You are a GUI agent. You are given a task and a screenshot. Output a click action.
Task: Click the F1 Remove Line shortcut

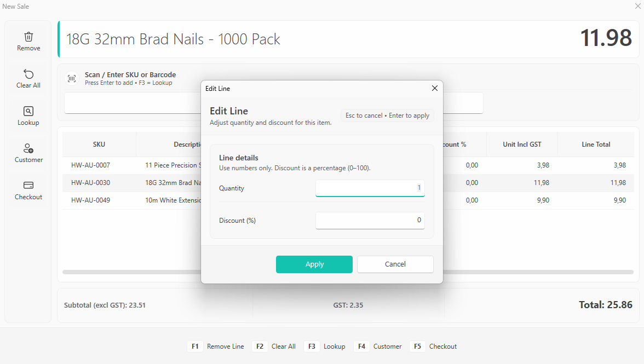[x=216, y=346]
